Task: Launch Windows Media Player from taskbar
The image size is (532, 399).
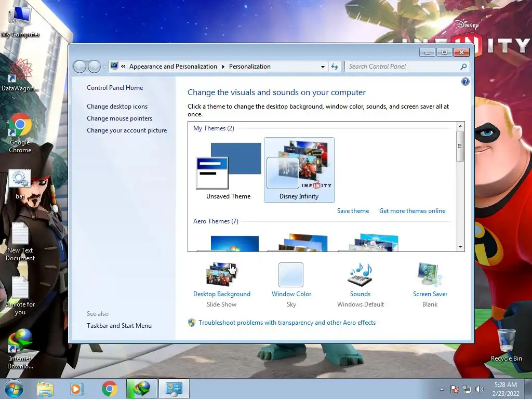Action: point(76,389)
